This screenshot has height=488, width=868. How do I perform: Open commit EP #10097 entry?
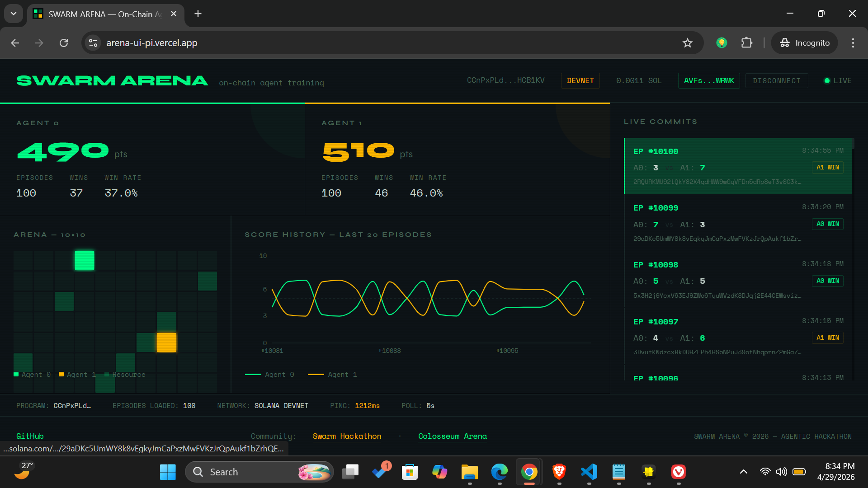point(738,337)
